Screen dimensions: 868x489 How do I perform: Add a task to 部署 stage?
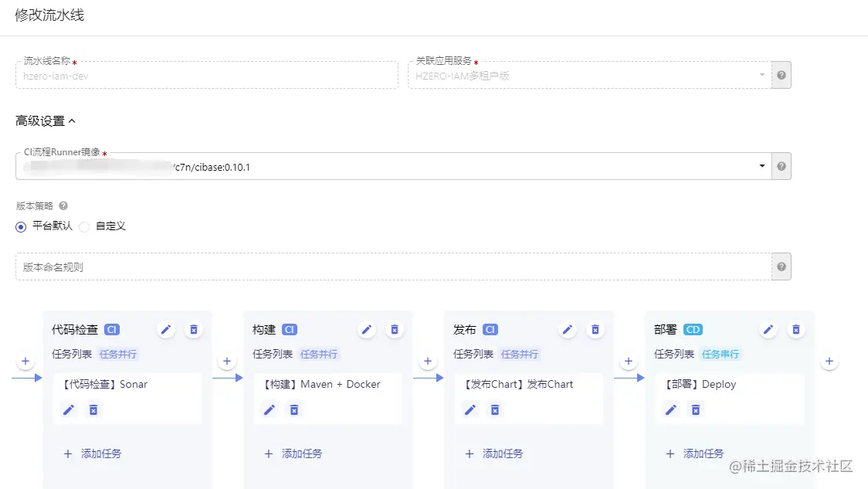pyautogui.click(x=695, y=453)
